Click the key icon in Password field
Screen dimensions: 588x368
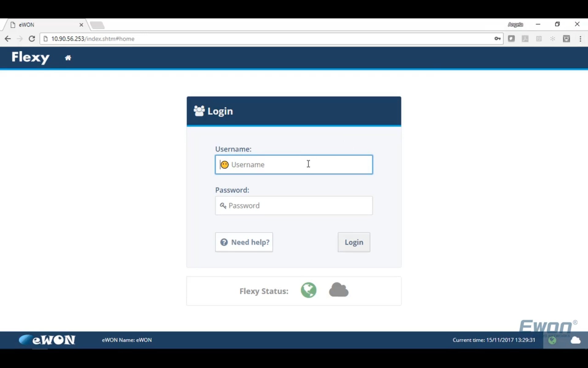223,205
